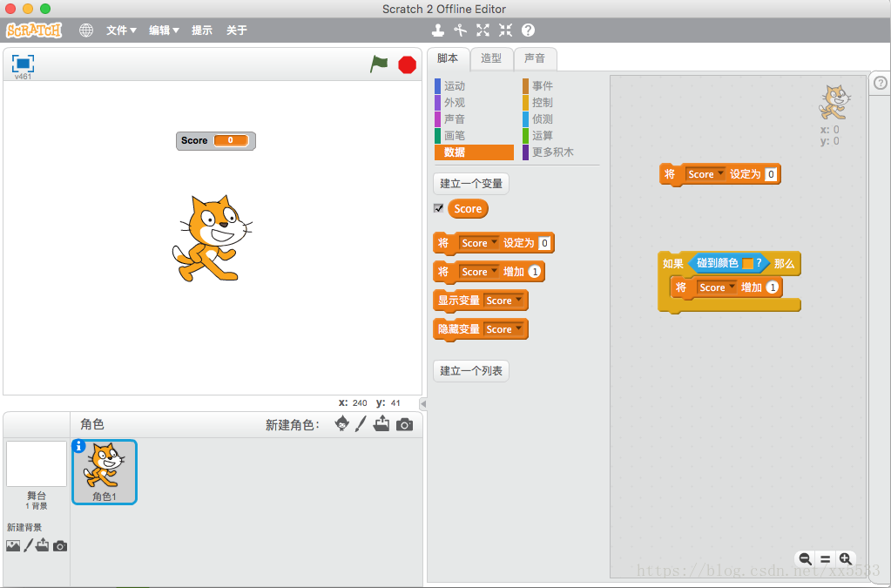Create a new sprite from camera
This screenshot has height=588, width=891.
pos(405,424)
